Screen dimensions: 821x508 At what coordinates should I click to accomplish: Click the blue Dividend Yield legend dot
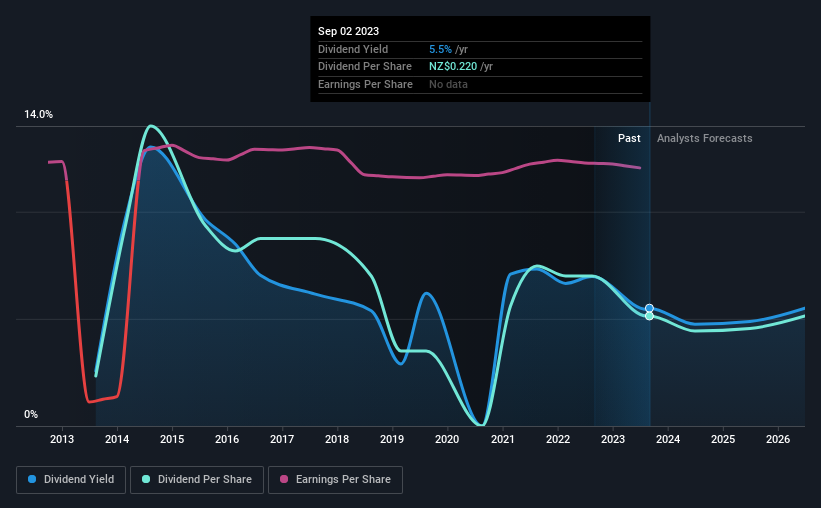32,479
